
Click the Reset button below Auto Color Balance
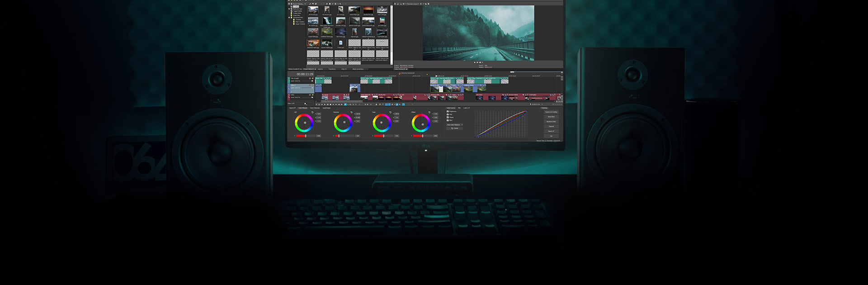[x=454, y=128]
